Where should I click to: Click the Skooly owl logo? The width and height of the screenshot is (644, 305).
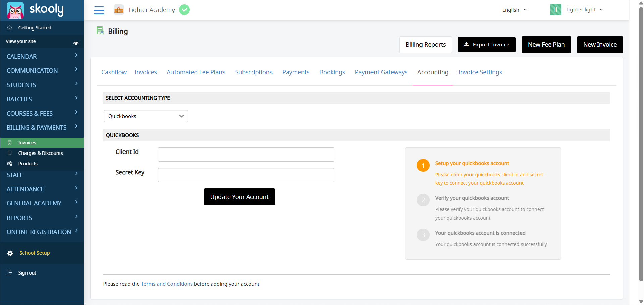coord(15,10)
